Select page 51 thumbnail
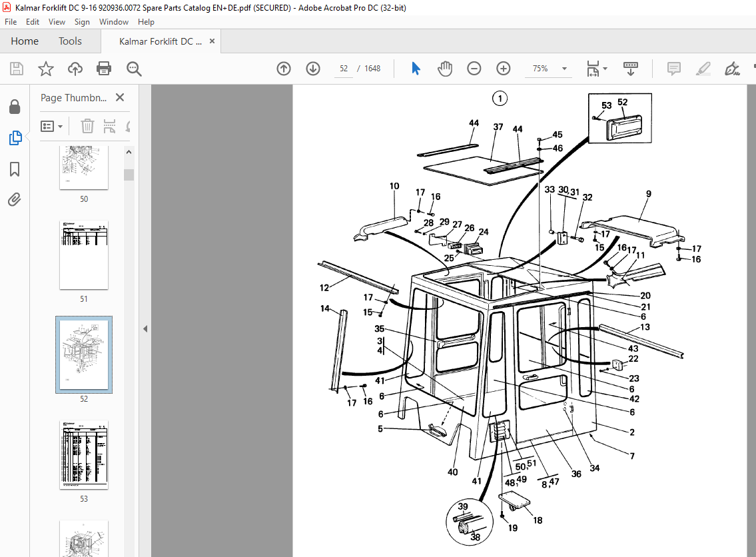This screenshot has height=557, width=756. [84, 255]
